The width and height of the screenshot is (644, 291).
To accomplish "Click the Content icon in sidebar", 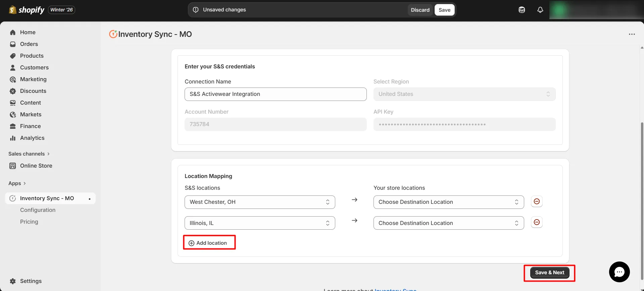I will [13, 103].
